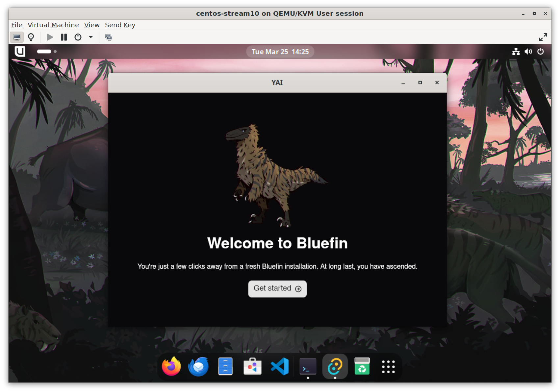This screenshot has width=560, height=392.
Task: Show the graphical console view
Action: point(17,37)
